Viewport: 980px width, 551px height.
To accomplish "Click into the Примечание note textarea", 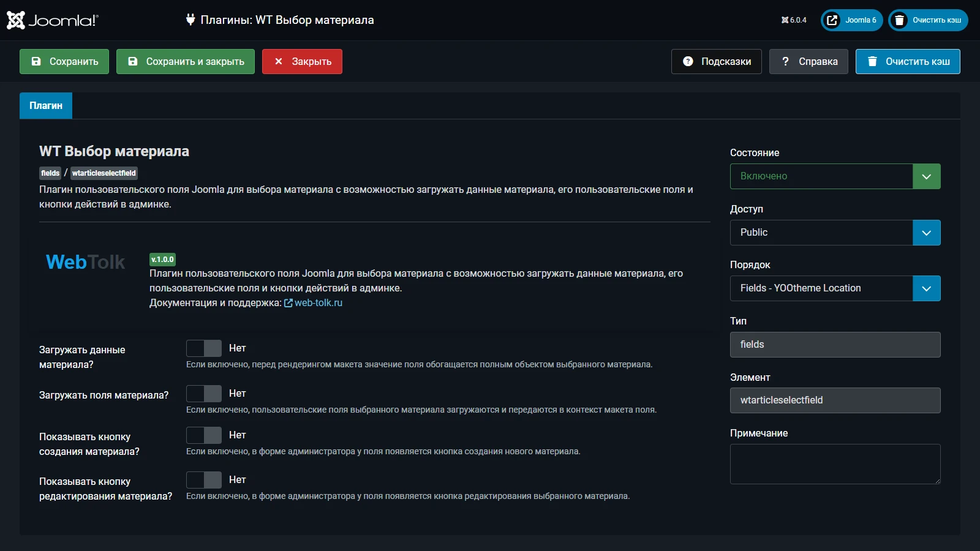I will click(835, 463).
